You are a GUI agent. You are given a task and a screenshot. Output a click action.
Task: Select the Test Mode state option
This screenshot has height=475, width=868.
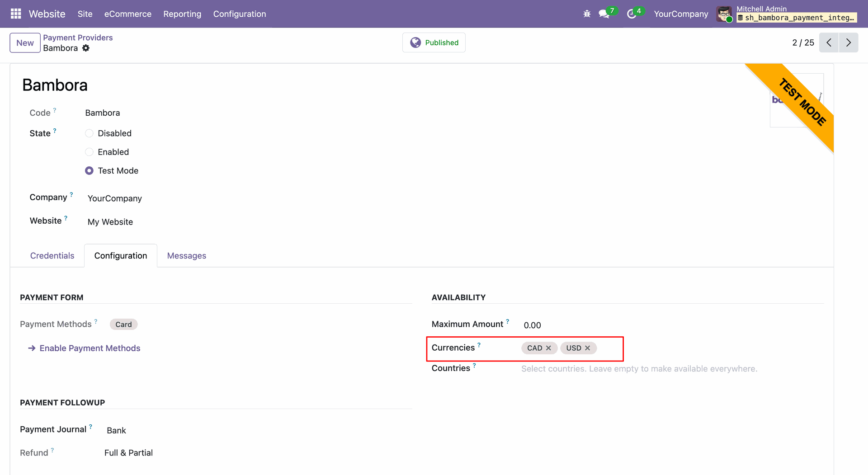89,171
